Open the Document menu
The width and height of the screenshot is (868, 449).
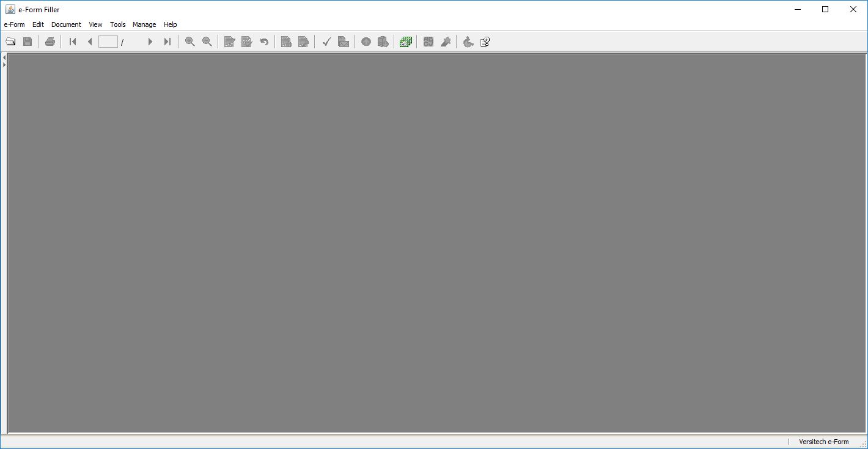point(66,24)
